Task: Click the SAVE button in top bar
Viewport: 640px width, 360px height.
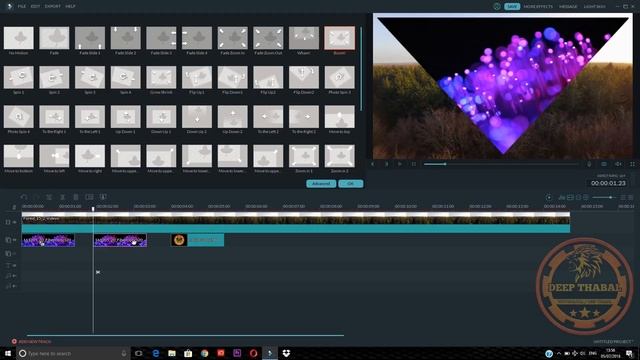Action: [512, 6]
